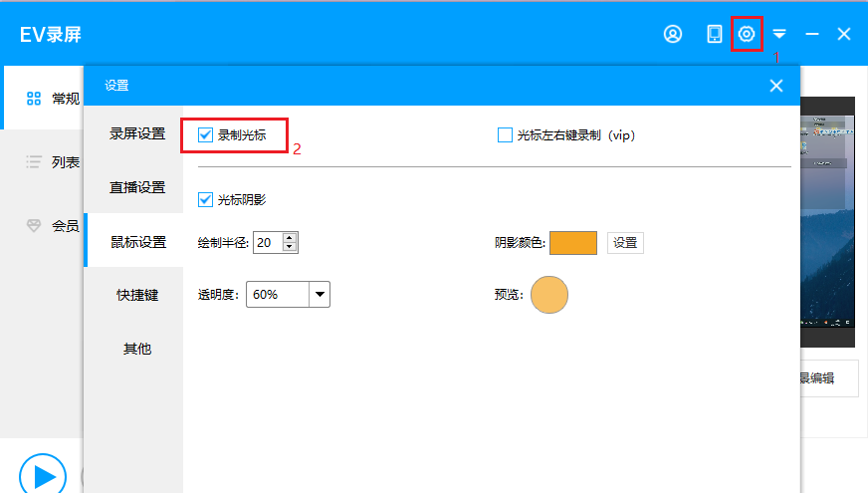Click the mobile device icon in title bar
The height and width of the screenshot is (493, 868).
coord(714,34)
